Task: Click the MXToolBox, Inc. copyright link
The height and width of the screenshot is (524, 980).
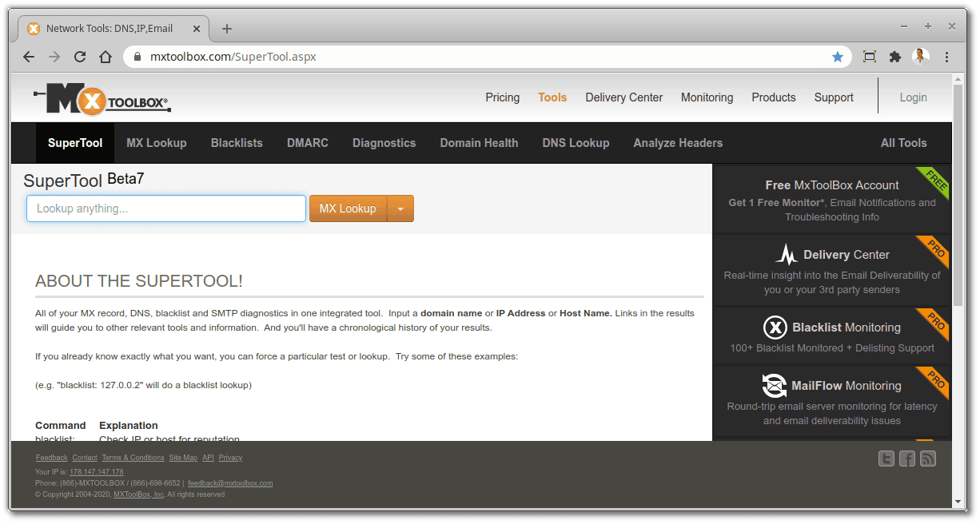Action: tap(139, 494)
